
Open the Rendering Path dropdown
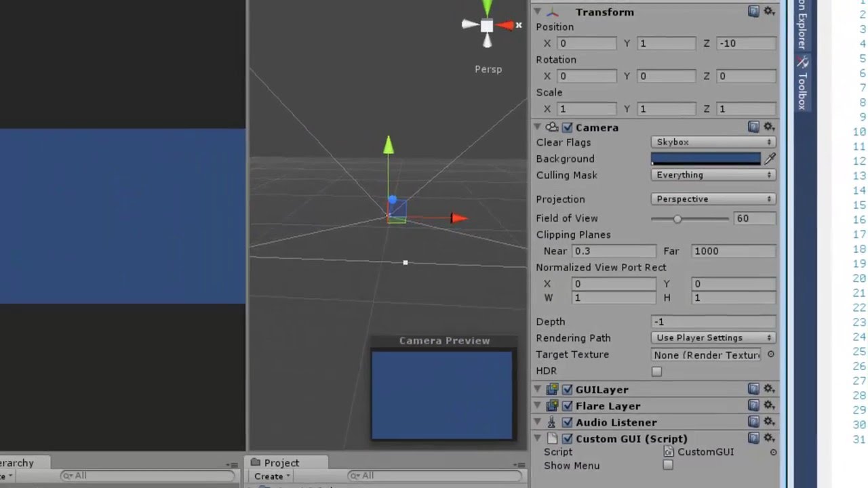tap(713, 338)
